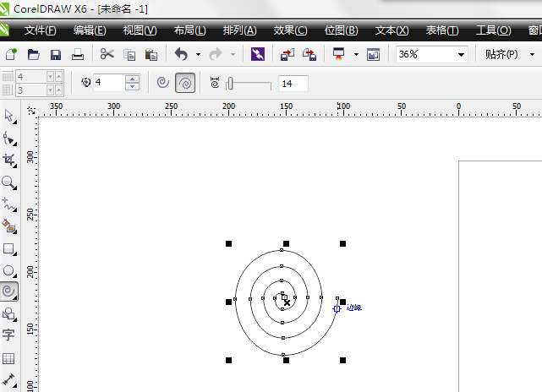542x392 pixels.
Task: Open the 排列(A) menu
Action: (x=239, y=30)
